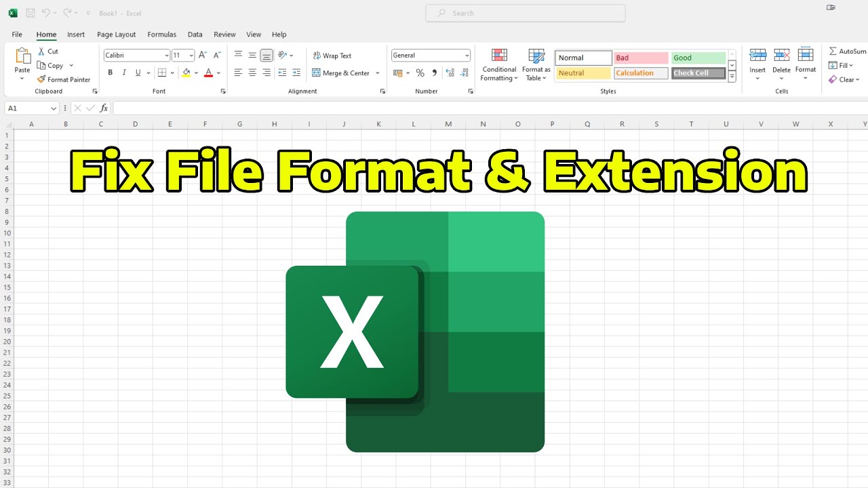Apply Percent Style to cells

click(420, 73)
